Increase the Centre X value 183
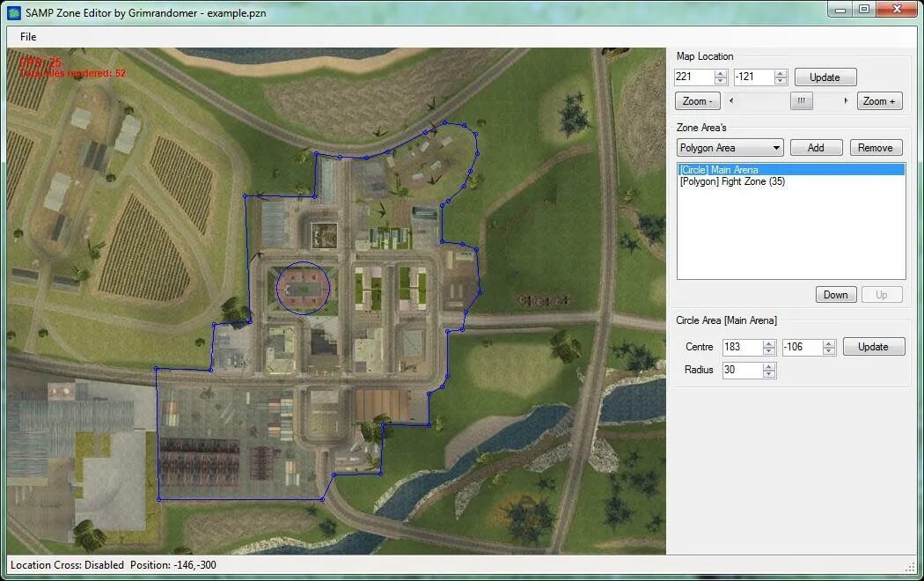Viewport: 924px width, 581px height. [x=769, y=343]
